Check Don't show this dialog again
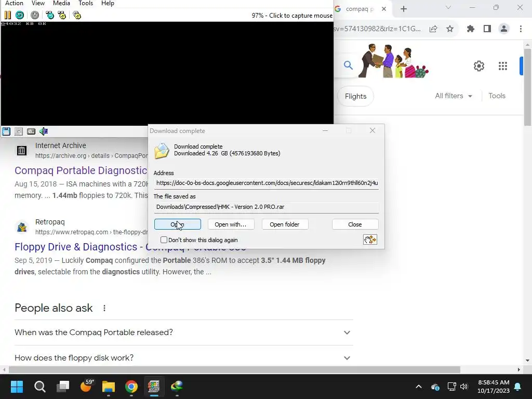 click(x=164, y=240)
